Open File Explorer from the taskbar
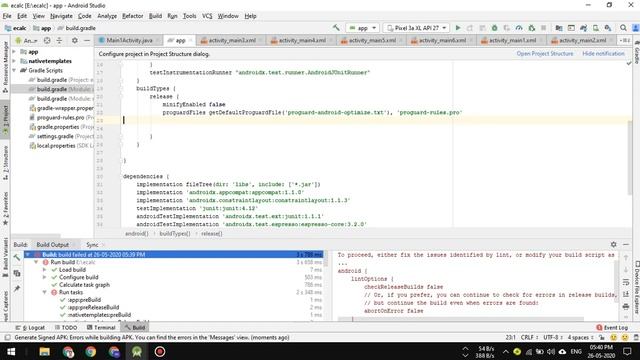640x360 pixels. pyautogui.click(x=44, y=351)
